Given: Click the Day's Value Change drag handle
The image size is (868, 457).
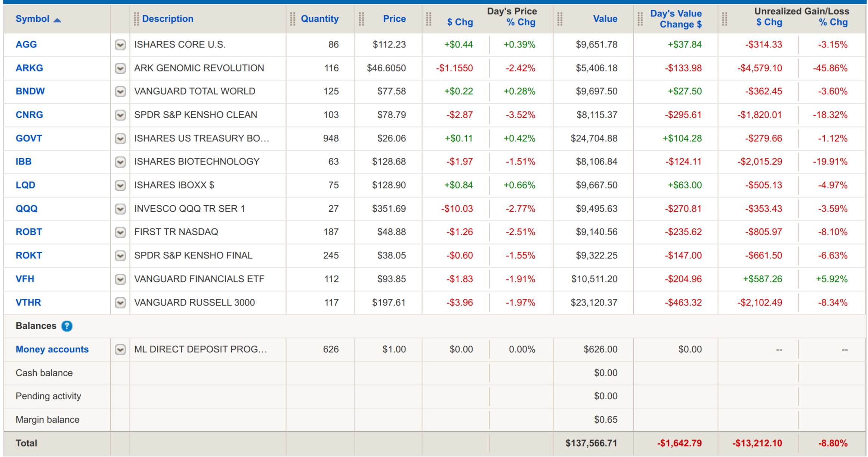Looking at the screenshot, I should [640, 19].
